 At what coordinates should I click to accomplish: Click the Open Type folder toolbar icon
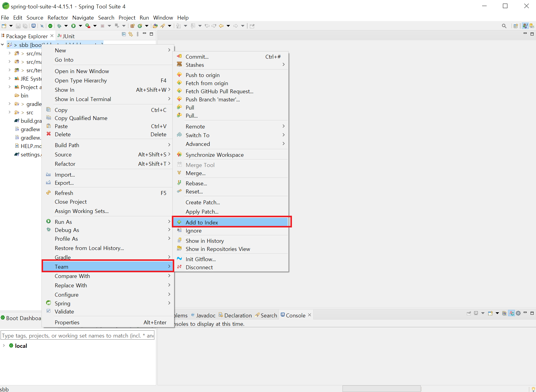click(155, 26)
